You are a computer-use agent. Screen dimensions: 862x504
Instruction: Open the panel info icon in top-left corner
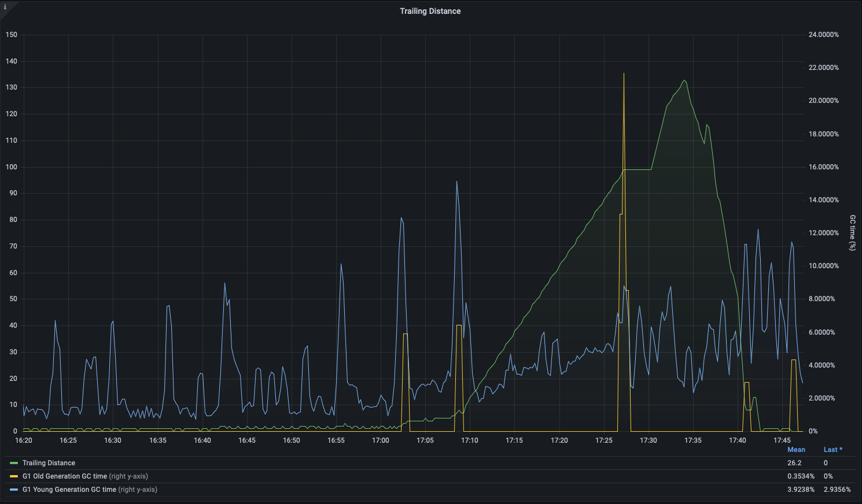coord(5,7)
